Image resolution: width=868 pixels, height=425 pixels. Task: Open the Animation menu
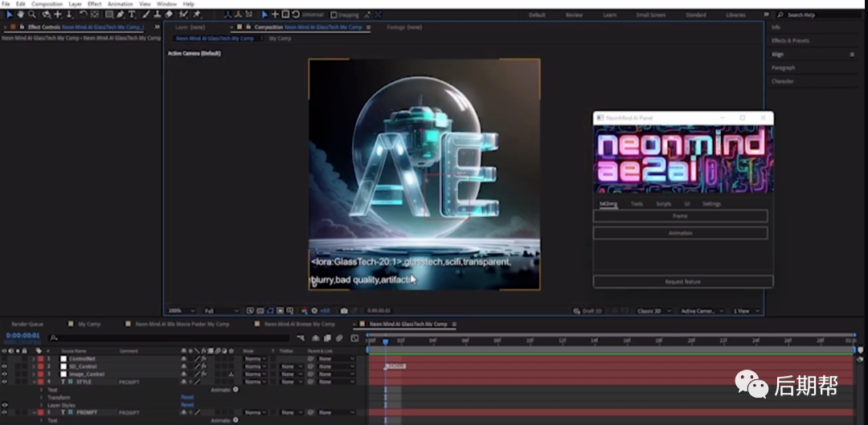tap(120, 4)
